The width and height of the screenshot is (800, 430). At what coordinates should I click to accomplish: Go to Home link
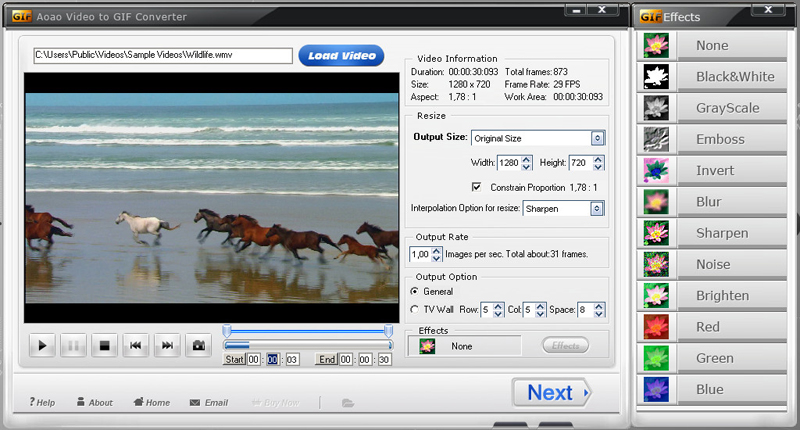(x=152, y=402)
